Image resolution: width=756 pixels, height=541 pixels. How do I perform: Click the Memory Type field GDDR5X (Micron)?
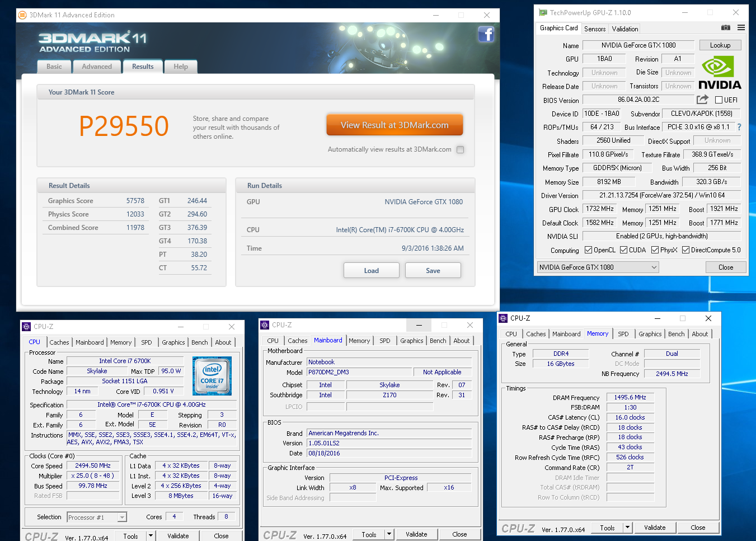(617, 168)
